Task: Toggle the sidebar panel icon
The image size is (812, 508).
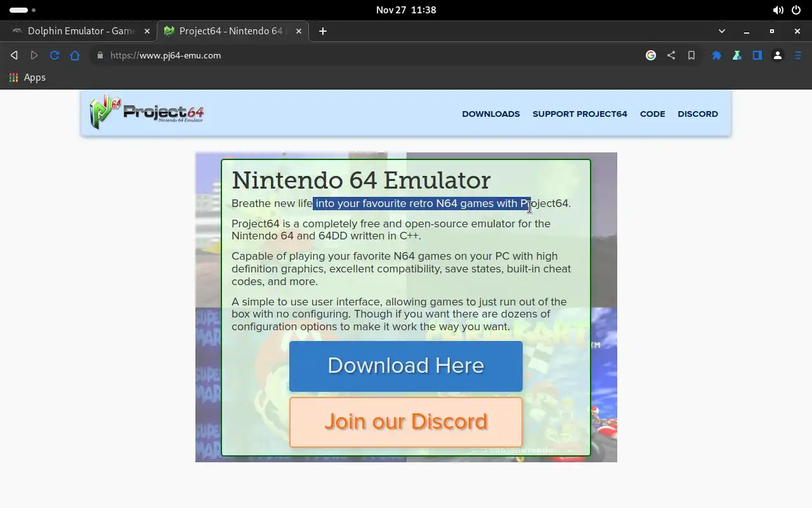Action: 757,55
